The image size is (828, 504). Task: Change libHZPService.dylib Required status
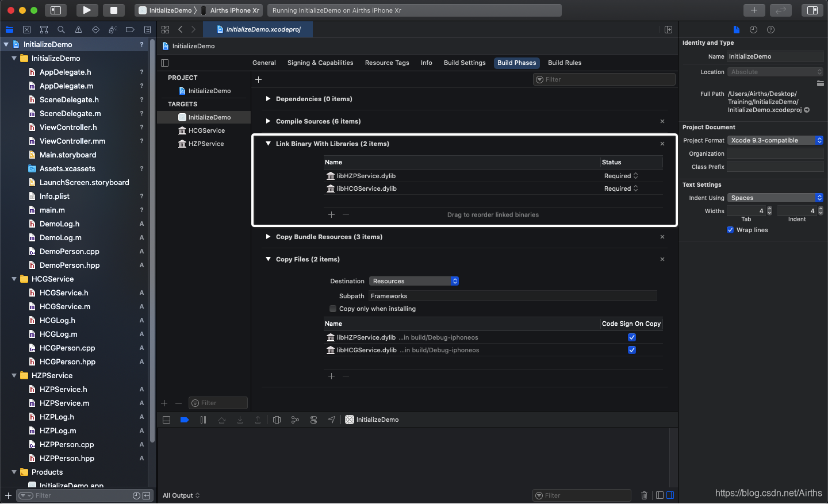(x=621, y=176)
